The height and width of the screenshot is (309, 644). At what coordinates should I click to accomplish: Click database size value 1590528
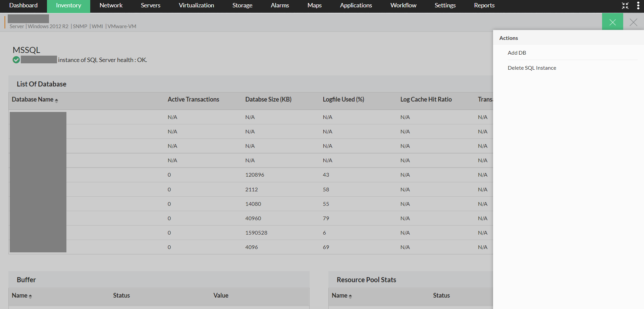256,233
